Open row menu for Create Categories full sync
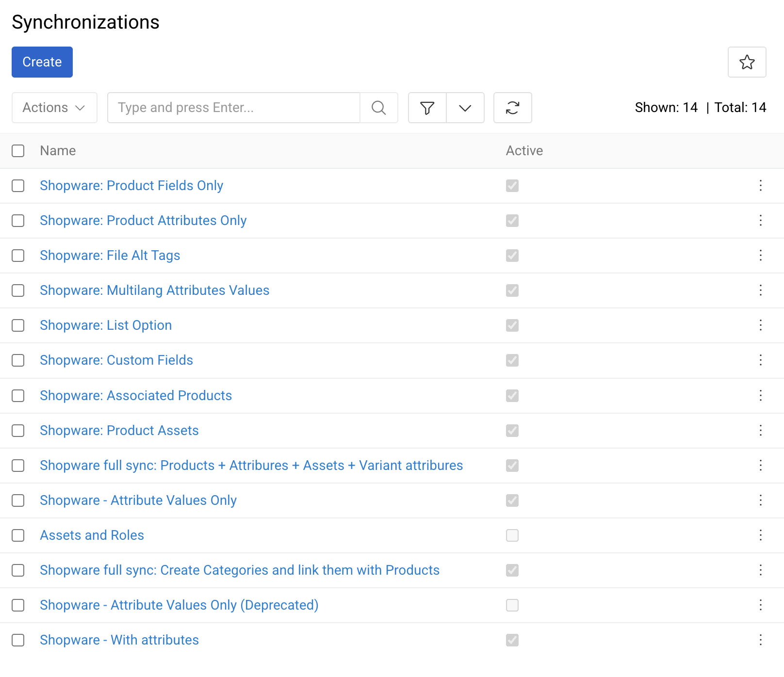Viewport: 784px width, 677px height. pyautogui.click(x=760, y=570)
